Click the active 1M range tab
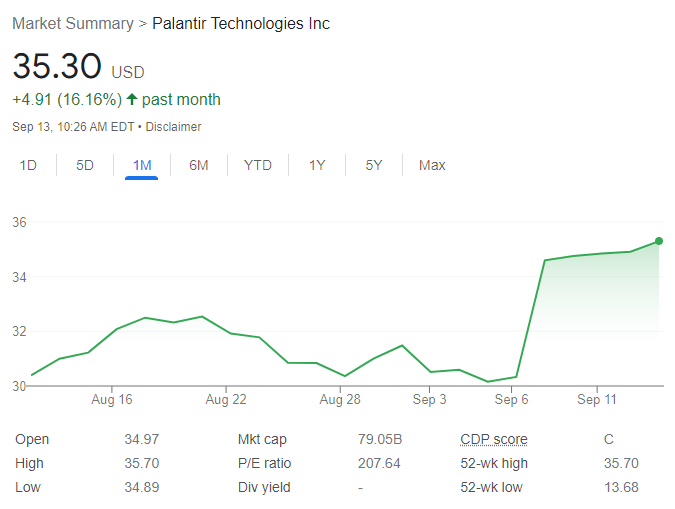The height and width of the screenshot is (509, 675). point(141,165)
